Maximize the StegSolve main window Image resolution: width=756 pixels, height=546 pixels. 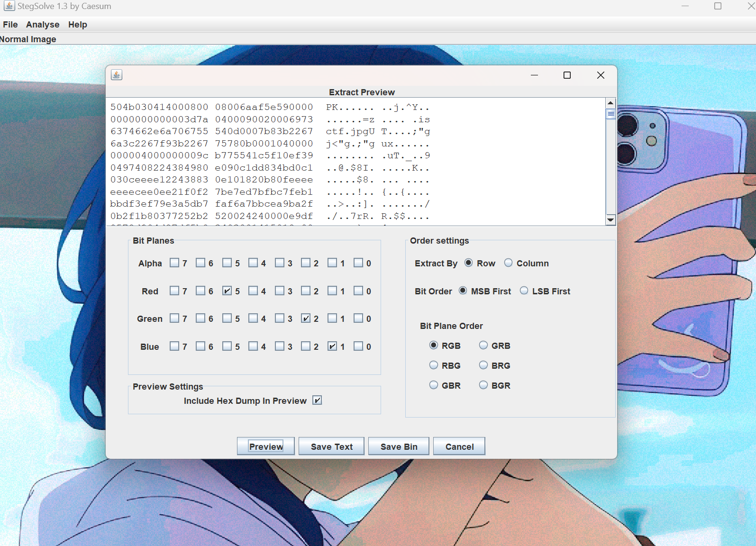tap(718, 6)
